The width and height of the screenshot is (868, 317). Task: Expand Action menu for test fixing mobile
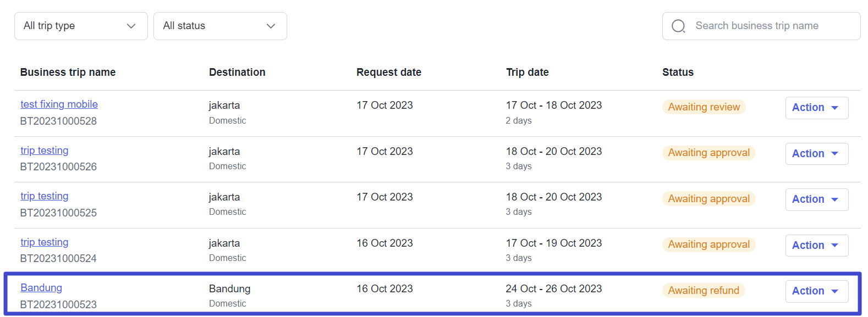coord(816,108)
